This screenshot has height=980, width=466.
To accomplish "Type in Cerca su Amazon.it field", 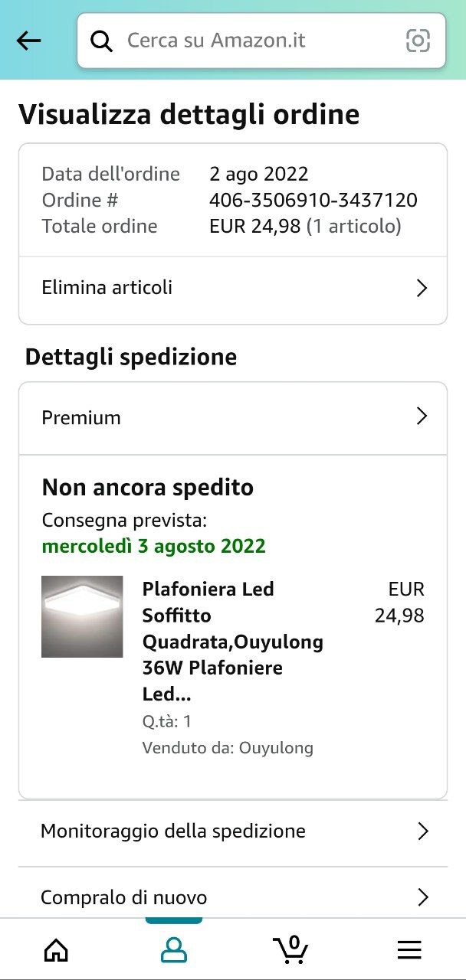I will click(x=253, y=41).
